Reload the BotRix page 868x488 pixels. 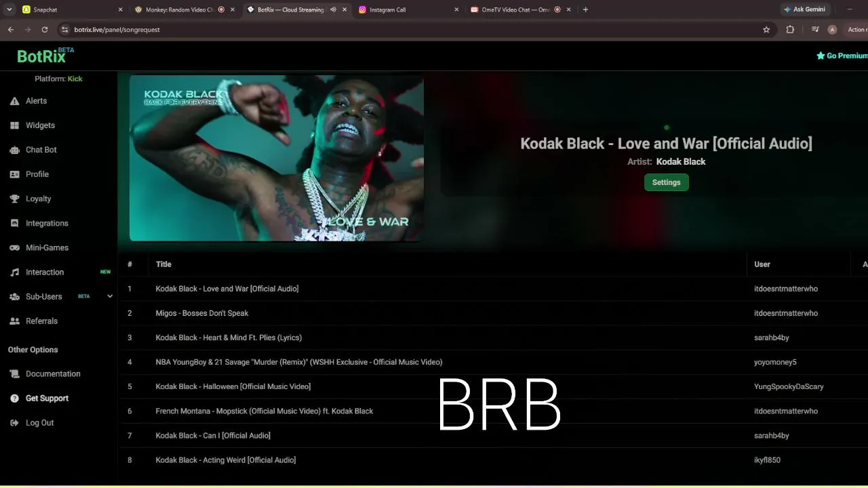45,30
